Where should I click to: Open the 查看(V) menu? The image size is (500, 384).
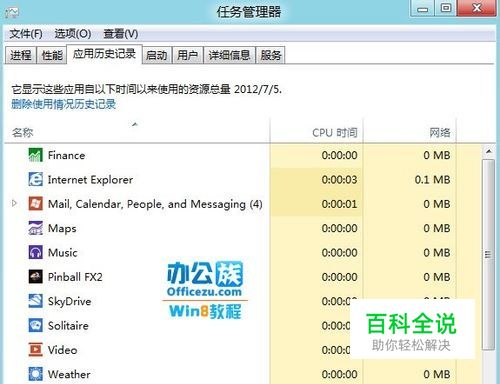(121, 34)
